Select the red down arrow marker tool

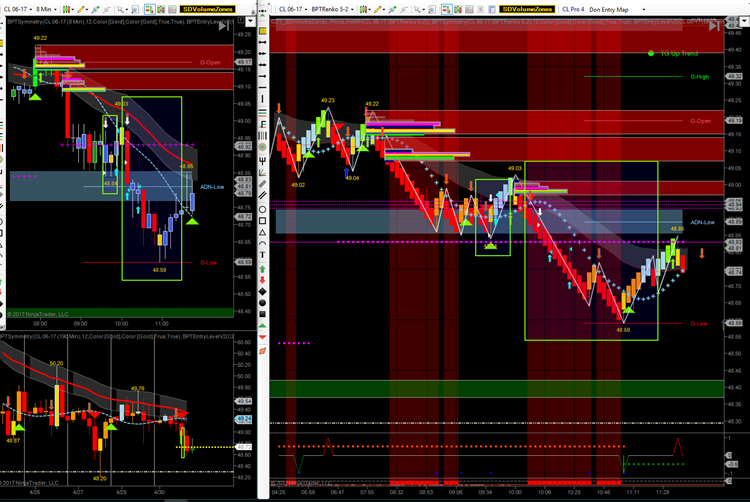point(263,280)
